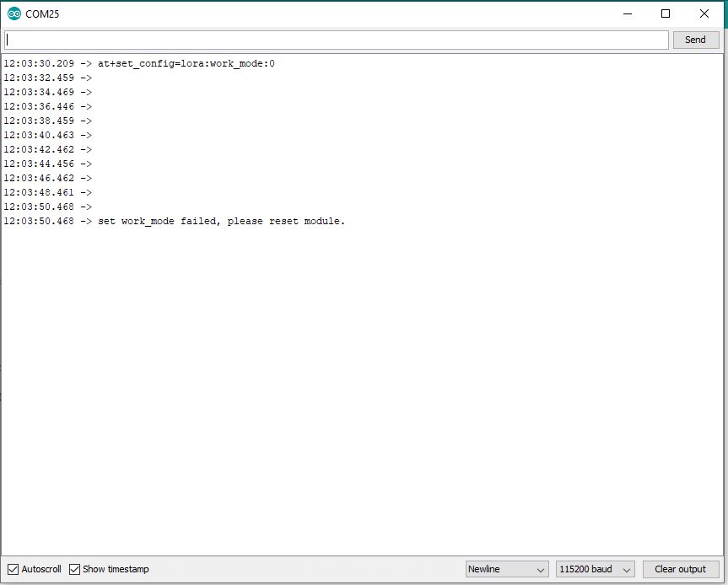This screenshot has height=585, width=728.
Task: Focus the serial command input field
Action: click(x=336, y=40)
